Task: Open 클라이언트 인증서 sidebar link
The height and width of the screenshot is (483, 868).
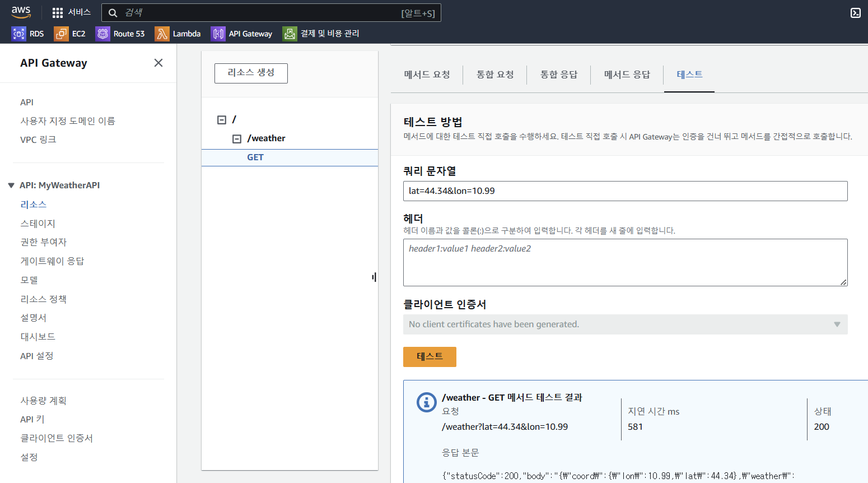Action: pyautogui.click(x=57, y=438)
